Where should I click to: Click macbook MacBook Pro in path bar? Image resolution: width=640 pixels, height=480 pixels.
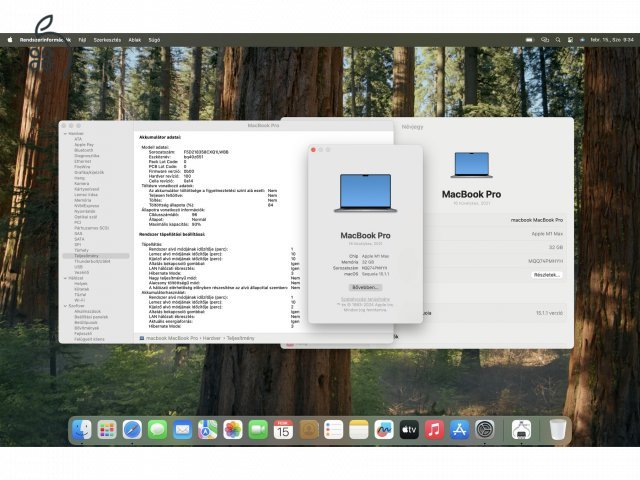(x=172, y=338)
